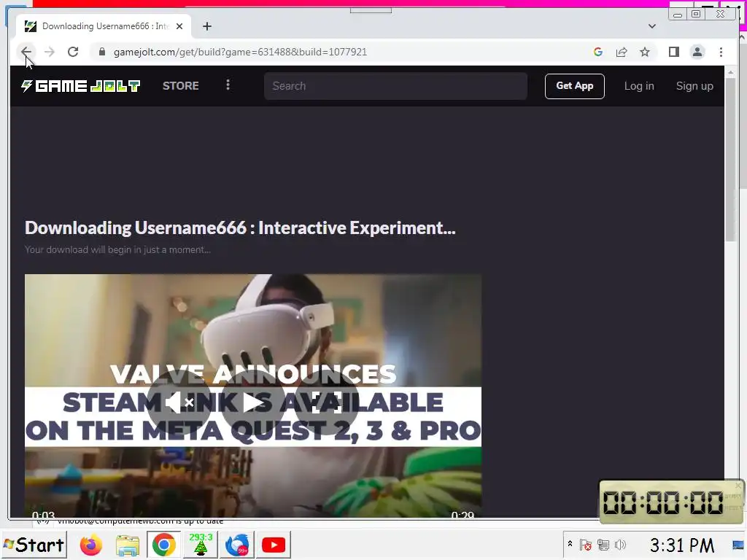Enter fullscreen on the video ad
Viewport: 747px width, 560px height.
(x=327, y=402)
